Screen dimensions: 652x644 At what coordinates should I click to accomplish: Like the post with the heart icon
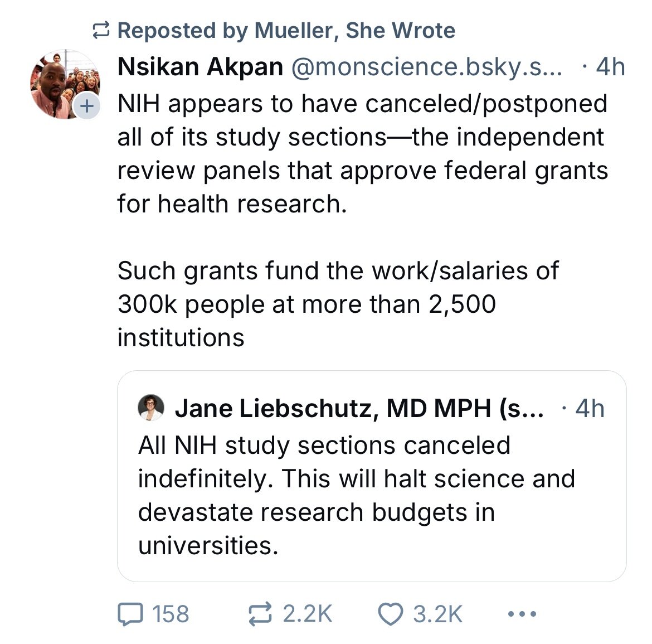point(391,614)
